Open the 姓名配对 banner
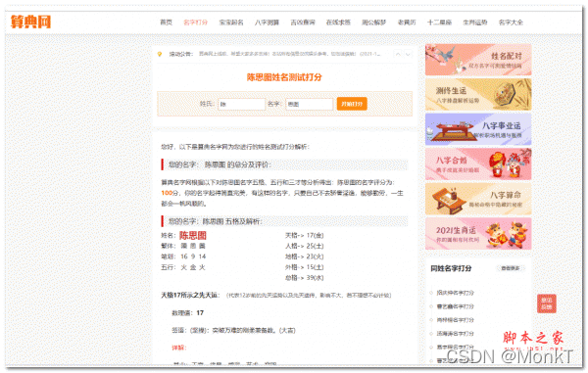The image size is (588, 373). (478, 60)
